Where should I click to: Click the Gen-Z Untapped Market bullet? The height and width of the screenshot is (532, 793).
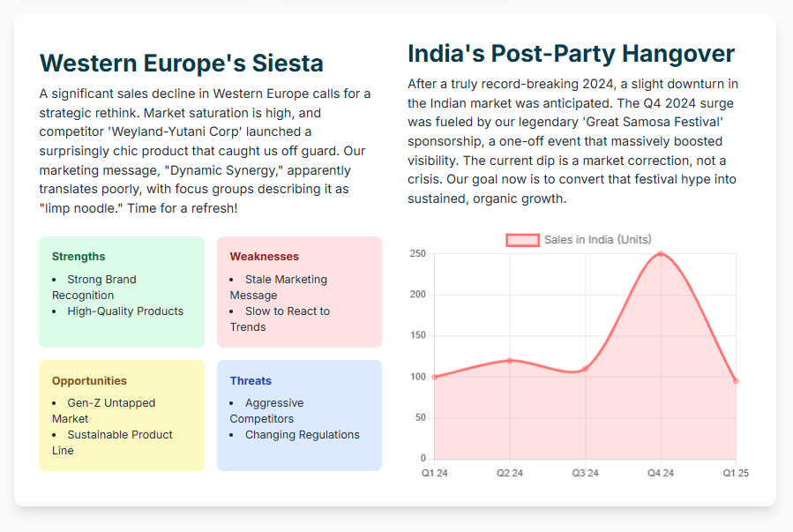click(103, 410)
